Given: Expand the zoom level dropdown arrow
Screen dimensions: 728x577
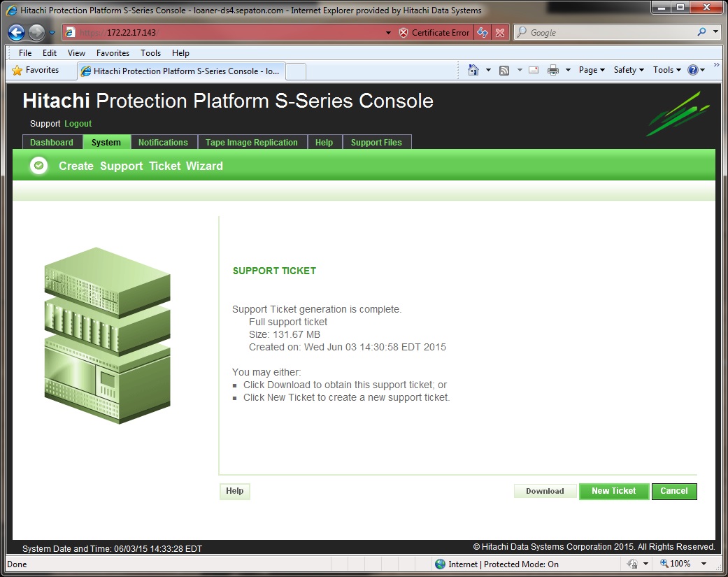Looking at the screenshot, I should (704, 564).
